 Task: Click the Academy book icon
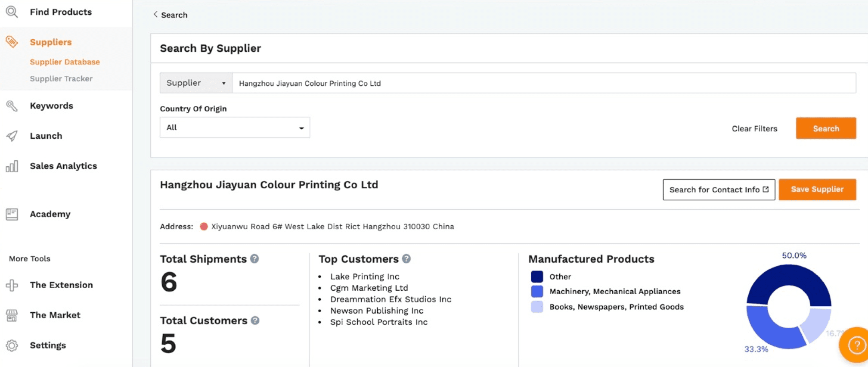(x=12, y=214)
